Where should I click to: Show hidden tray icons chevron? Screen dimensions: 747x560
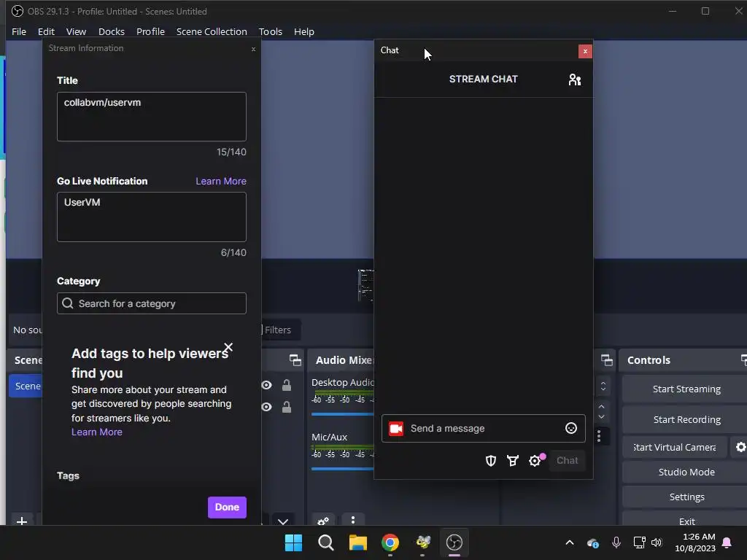tap(569, 542)
